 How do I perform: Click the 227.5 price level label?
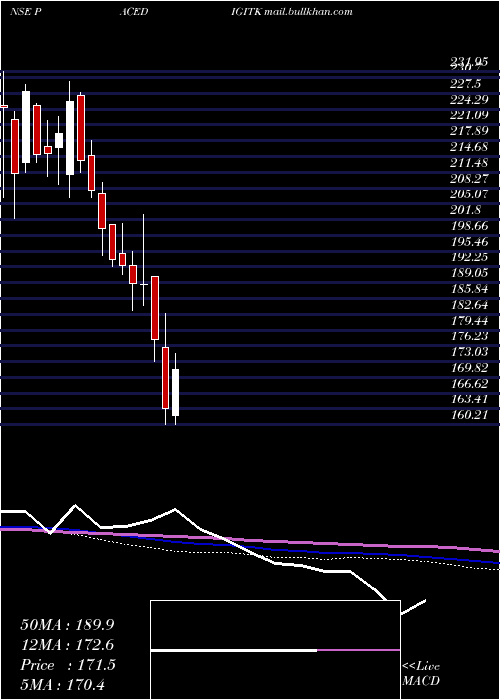pos(467,84)
